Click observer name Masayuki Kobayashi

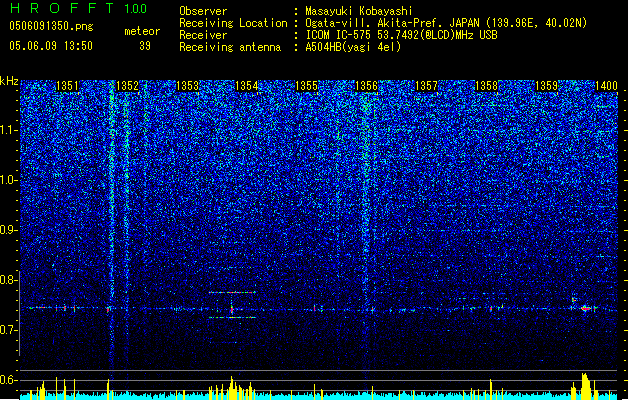click(x=359, y=11)
